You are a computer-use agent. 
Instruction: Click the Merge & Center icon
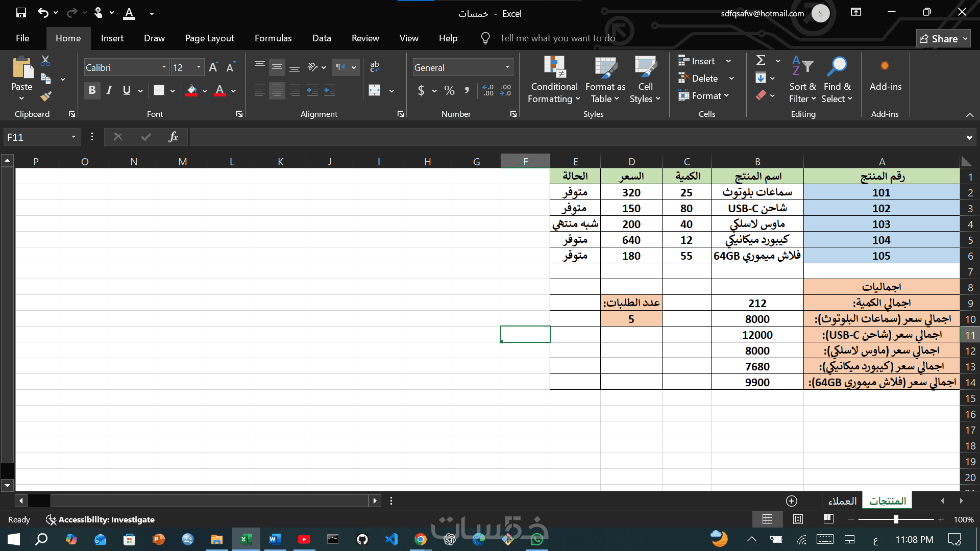(x=375, y=90)
